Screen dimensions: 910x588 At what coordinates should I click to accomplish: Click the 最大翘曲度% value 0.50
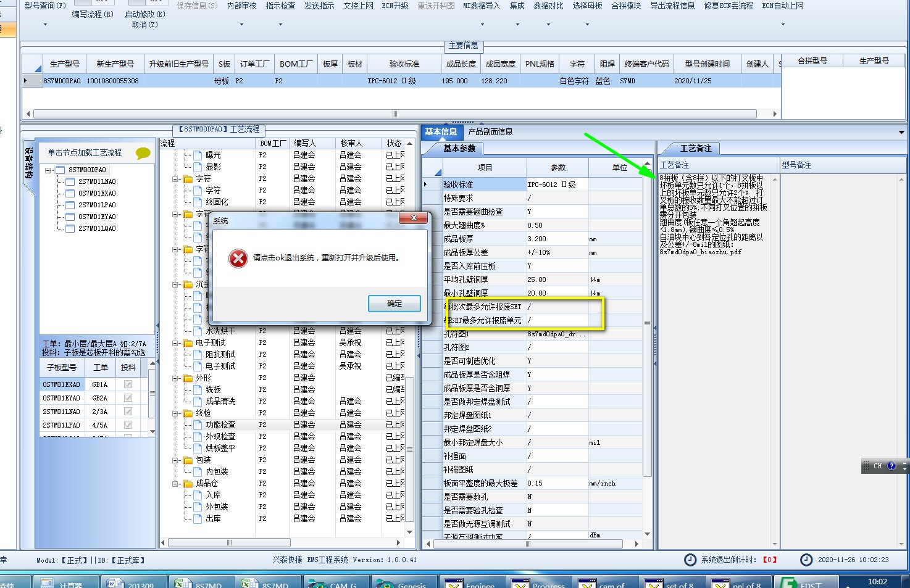557,225
